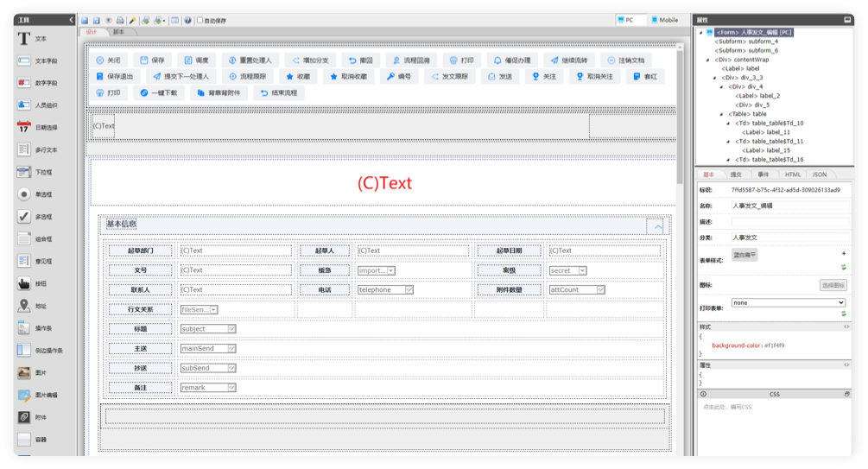Image resolution: width=868 pixels, height=469 pixels.
Task: Select the 按钮 button tool
Action: (33, 283)
